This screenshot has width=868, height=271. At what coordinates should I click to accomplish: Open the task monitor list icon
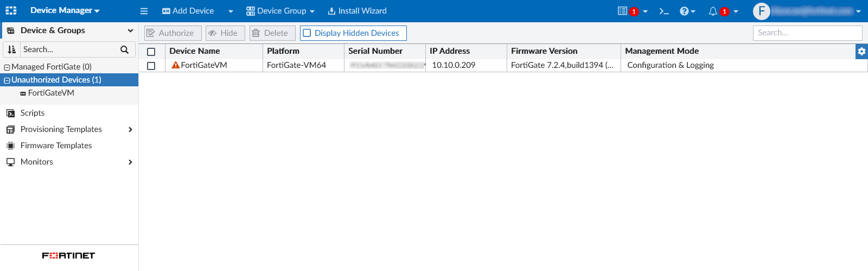622,11
